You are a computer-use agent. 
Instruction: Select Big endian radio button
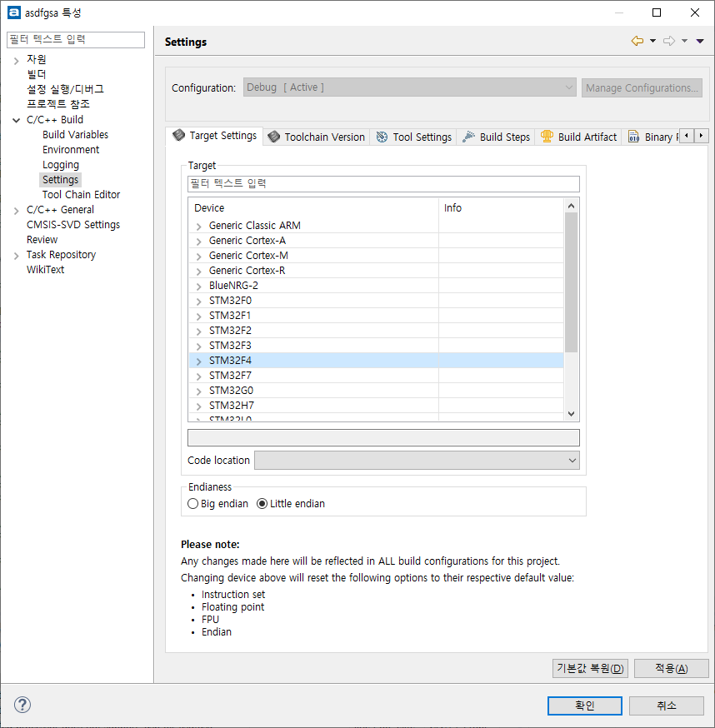(x=192, y=503)
